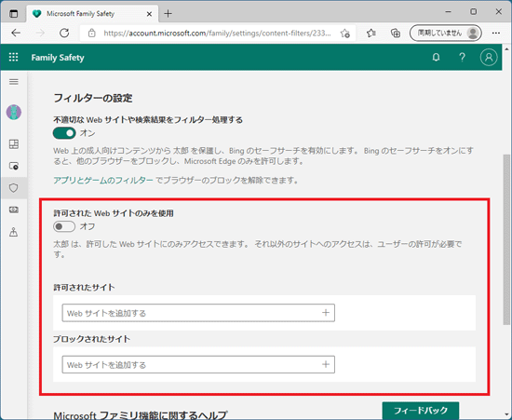Click plus to add a blocked site
This screenshot has width=512, height=420.
(x=326, y=364)
